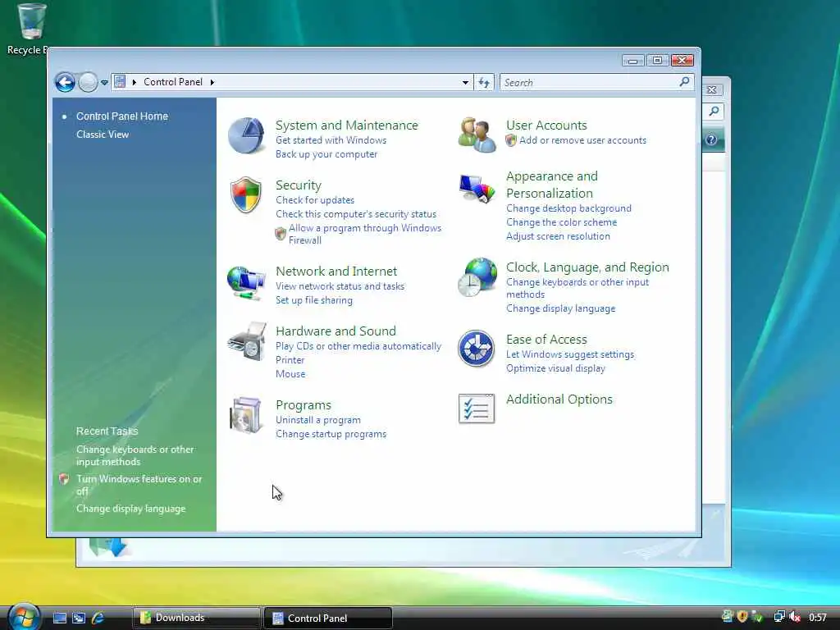Click the search magnifier in Downloads window
This screenshot has width=840, height=630.
[714, 111]
